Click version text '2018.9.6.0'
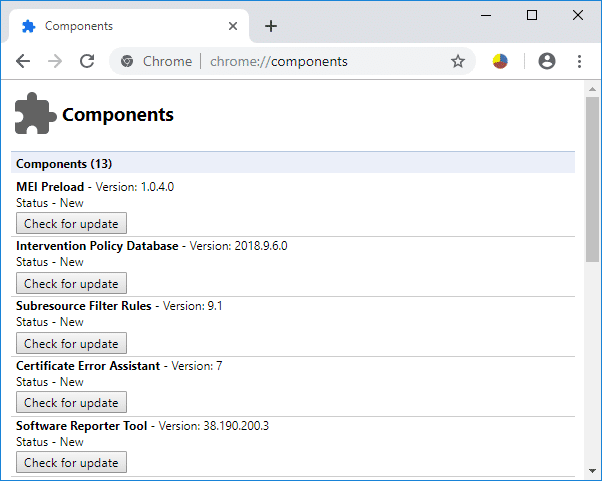 [x=261, y=246]
